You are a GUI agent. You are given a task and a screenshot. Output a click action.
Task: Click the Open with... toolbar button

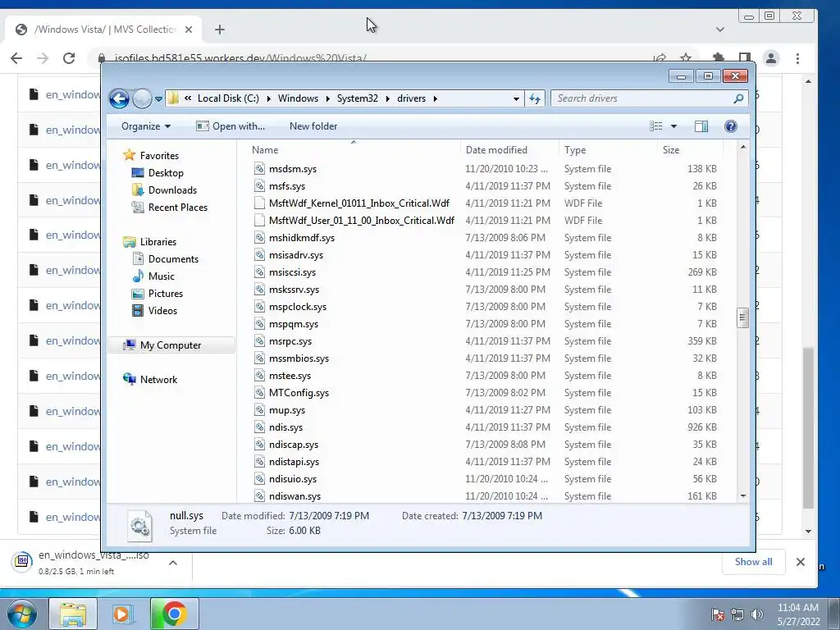[231, 126]
